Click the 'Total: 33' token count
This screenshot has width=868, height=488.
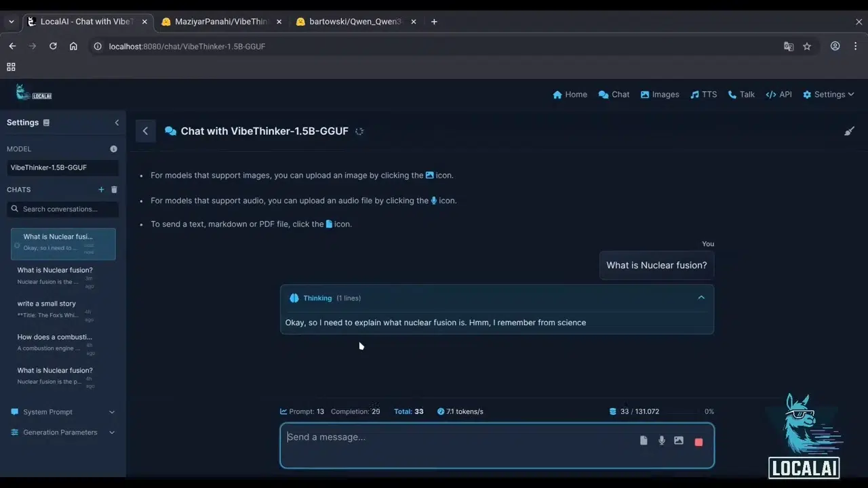click(409, 411)
